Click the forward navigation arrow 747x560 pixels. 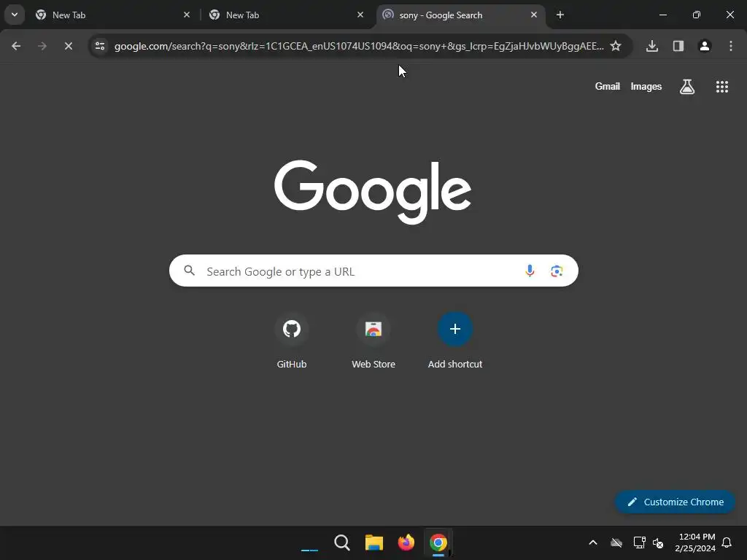click(x=42, y=46)
